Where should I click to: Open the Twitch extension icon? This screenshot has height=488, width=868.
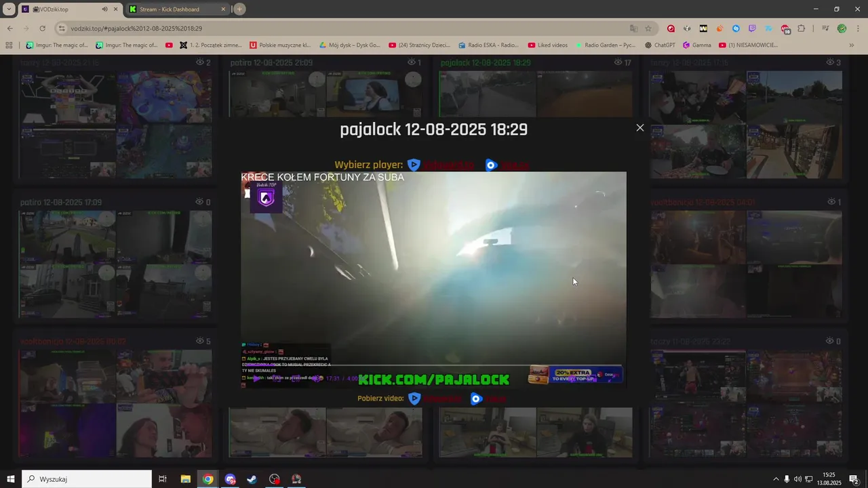[752, 28]
